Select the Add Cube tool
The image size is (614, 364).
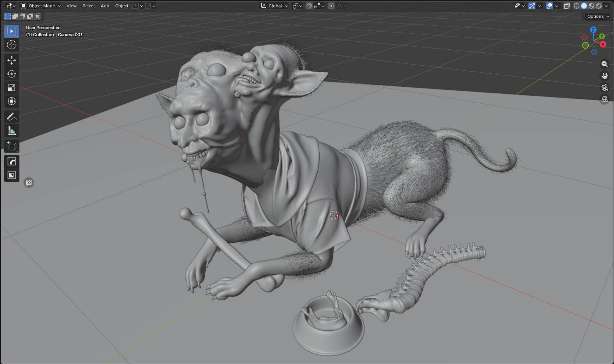[x=12, y=146]
